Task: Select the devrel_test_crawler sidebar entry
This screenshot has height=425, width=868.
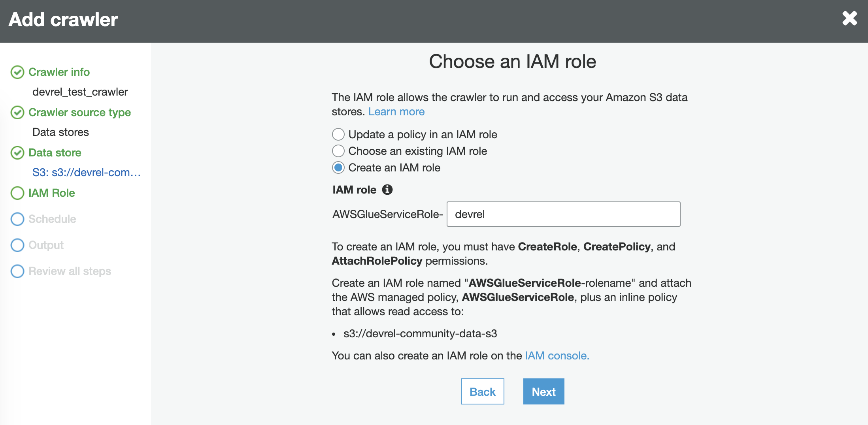Action: click(x=80, y=92)
